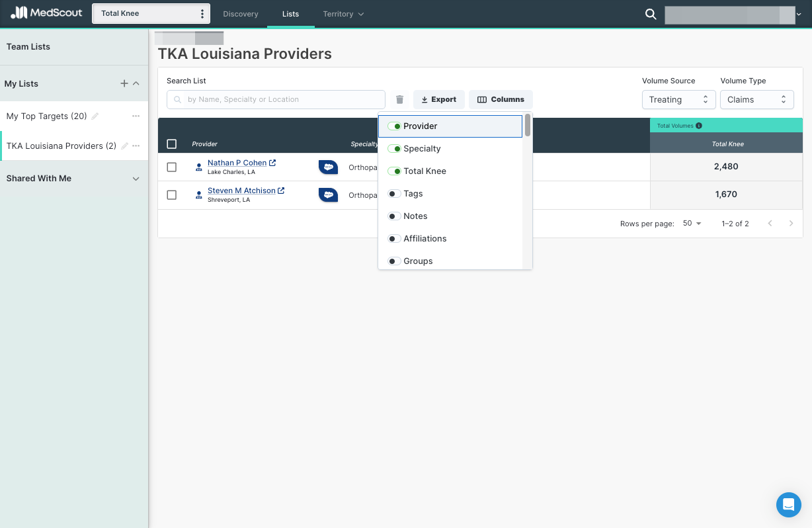The height and width of the screenshot is (528, 812).
Task: Sort by Provider column header
Action: 204,144
